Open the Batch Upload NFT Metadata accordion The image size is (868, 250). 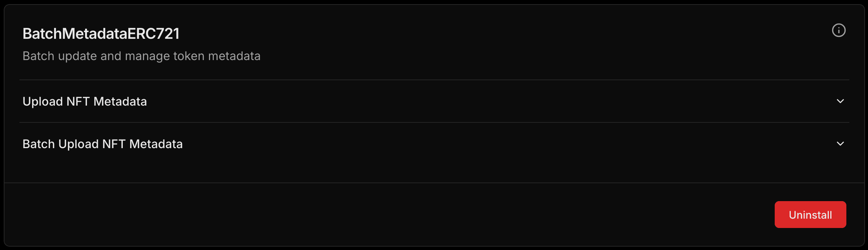click(x=434, y=144)
